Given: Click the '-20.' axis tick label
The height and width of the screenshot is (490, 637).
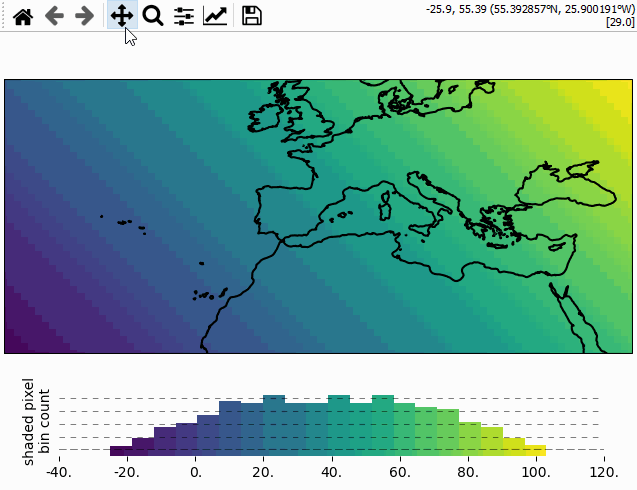Looking at the screenshot, I should (x=128, y=473).
